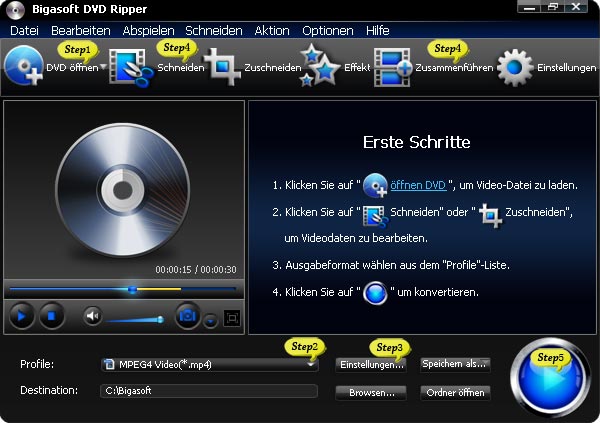Maximize the Bigasoft window
This screenshot has height=423, width=600.
(x=553, y=7)
